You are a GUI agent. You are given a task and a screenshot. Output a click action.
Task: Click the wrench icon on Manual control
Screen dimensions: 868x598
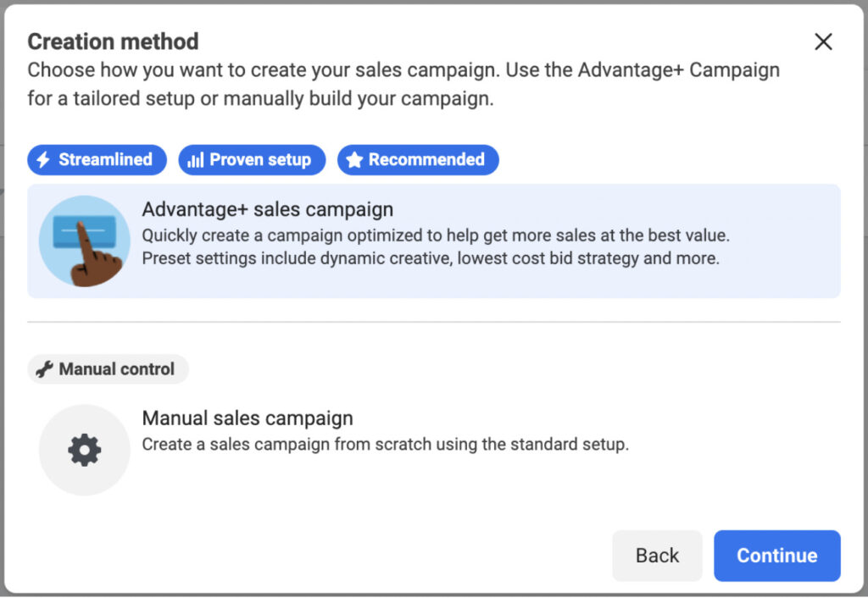coord(44,369)
